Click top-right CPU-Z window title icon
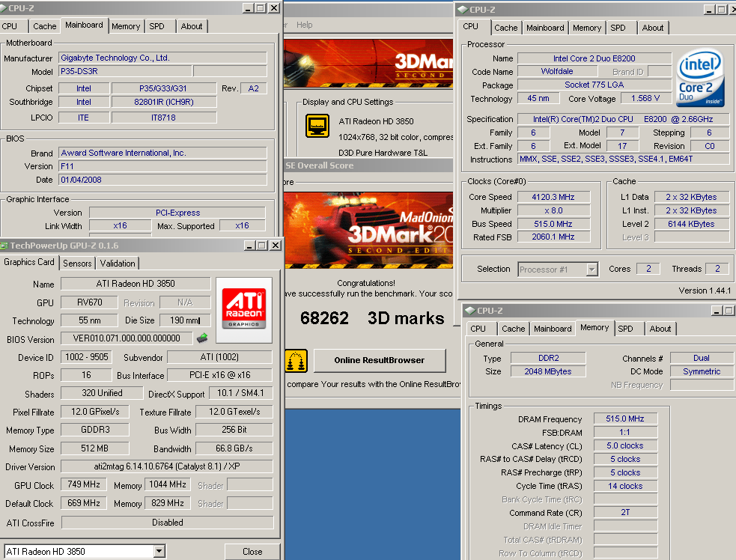736x560 pixels. (x=463, y=10)
